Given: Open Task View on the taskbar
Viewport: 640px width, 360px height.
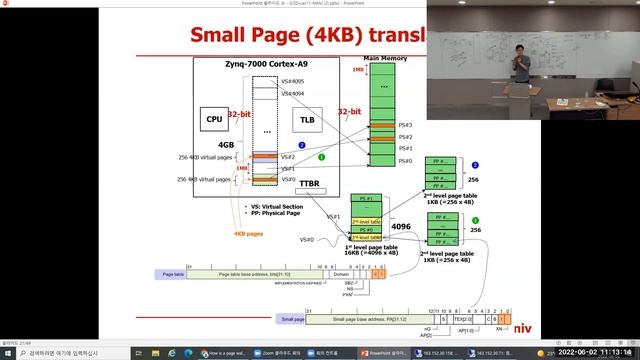Looking at the screenshot, I should click(x=139, y=353).
